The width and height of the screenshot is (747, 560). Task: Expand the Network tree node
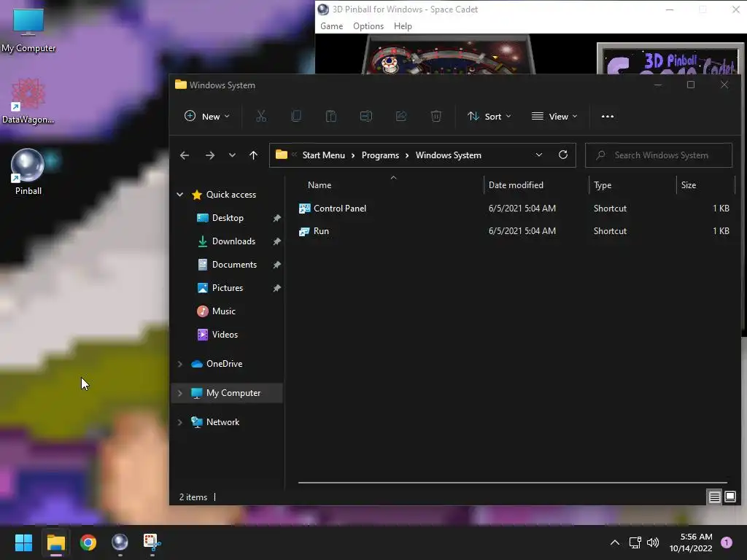tap(180, 422)
